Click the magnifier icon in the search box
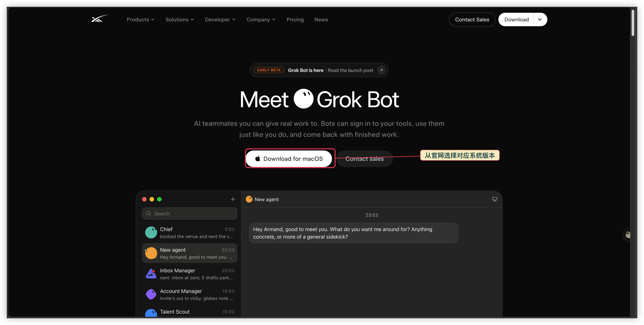 pos(148,213)
